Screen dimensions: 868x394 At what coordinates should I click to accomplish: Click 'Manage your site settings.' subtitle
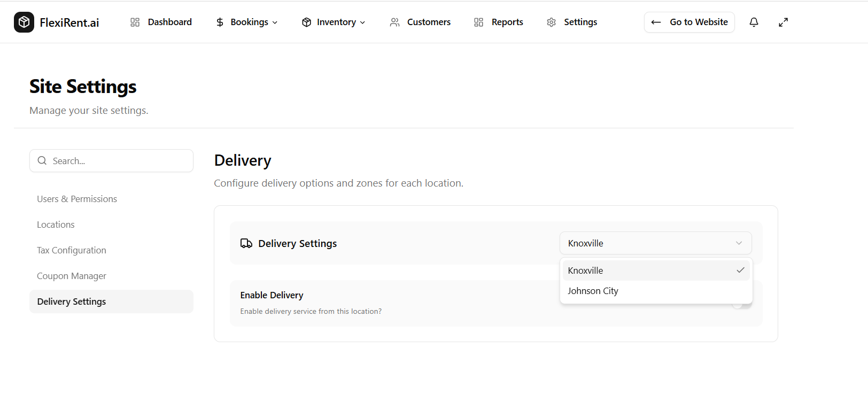pos(89,111)
